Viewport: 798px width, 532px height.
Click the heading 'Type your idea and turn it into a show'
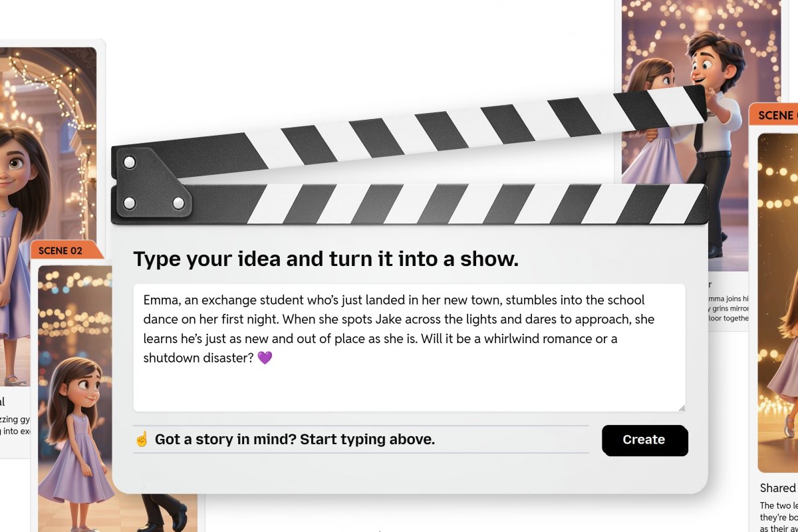(326, 259)
